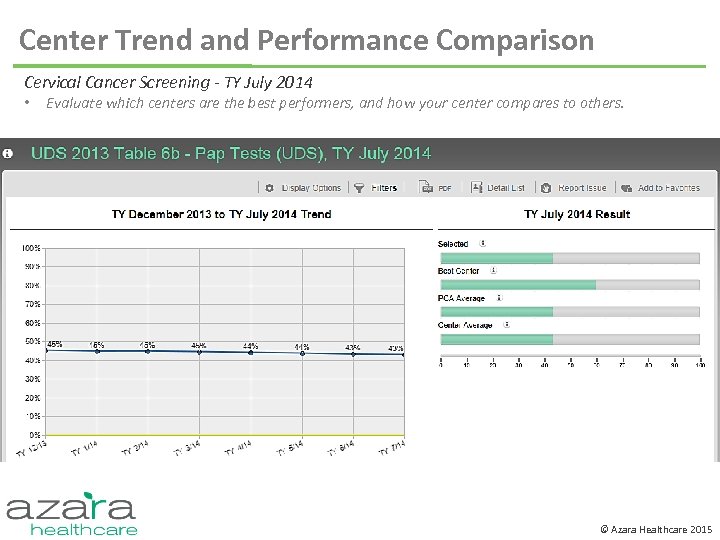
Task: Open Display Options gear icon
Action: [270, 188]
